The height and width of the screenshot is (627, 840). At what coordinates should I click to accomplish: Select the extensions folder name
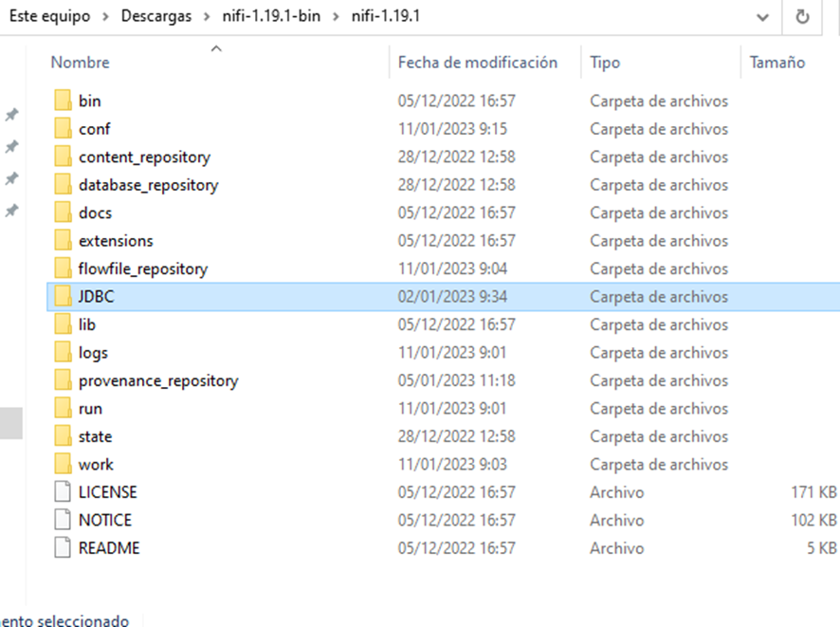click(x=116, y=241)
